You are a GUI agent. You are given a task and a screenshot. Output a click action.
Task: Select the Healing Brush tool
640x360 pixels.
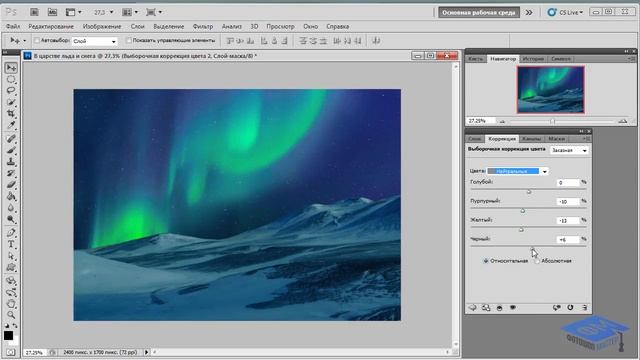11,139
